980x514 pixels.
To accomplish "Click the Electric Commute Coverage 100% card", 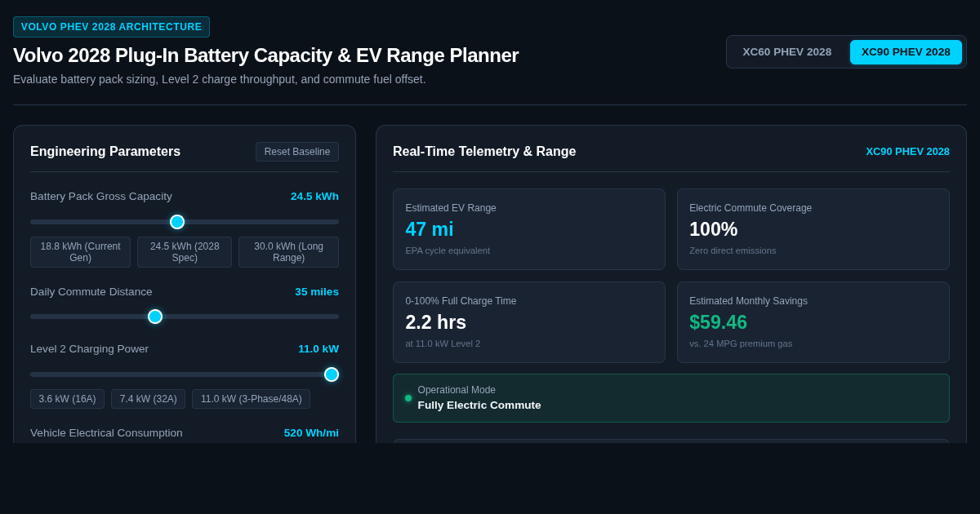I will tap(813, 229).
